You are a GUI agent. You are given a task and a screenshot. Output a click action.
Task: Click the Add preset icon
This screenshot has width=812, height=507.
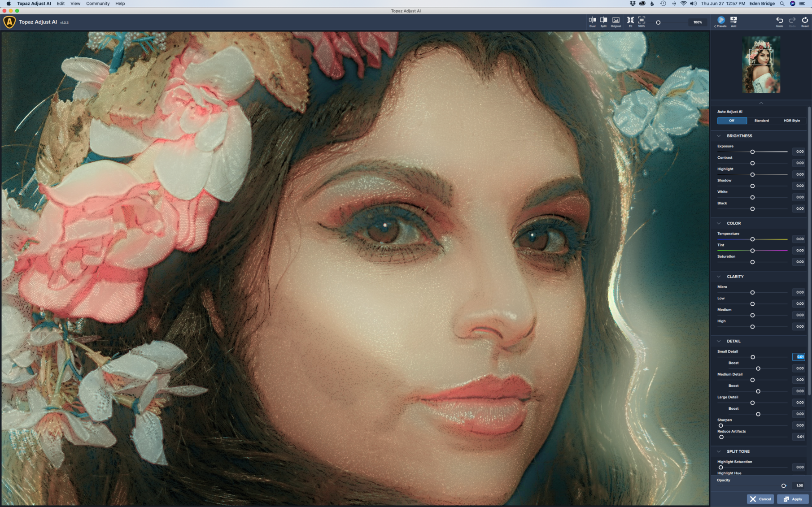click(x=733, y=21)
